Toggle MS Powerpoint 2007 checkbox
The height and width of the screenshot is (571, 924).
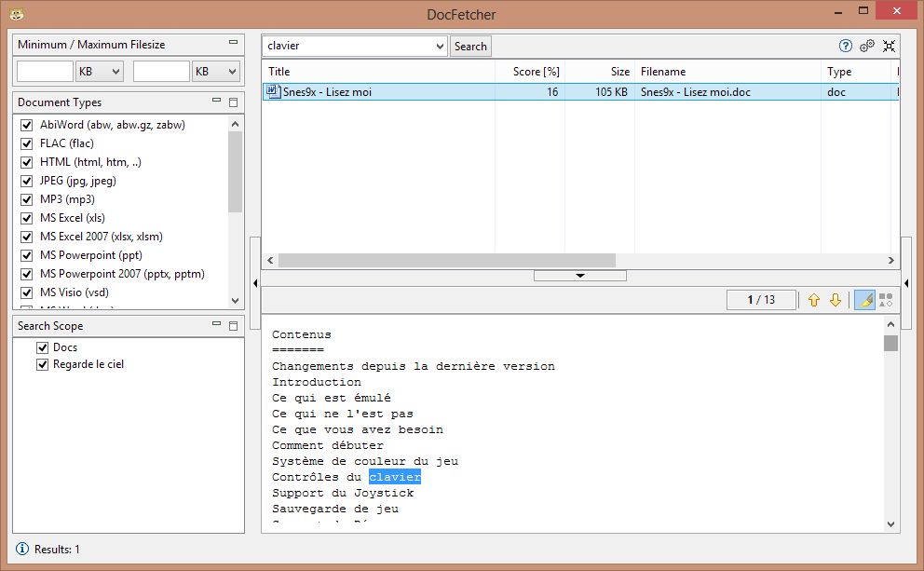click(26, 274)
